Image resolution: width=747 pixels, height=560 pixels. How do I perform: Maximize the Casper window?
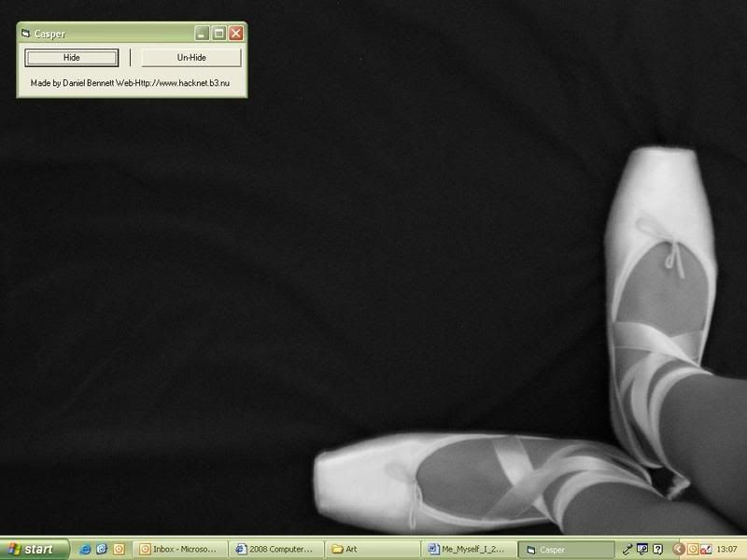click(218, 34)
